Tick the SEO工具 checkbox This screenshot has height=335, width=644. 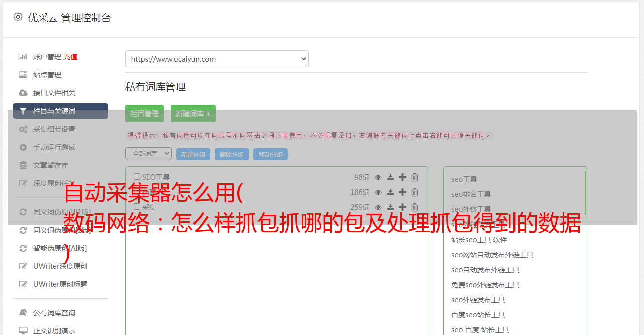click(x=137, y=177)
